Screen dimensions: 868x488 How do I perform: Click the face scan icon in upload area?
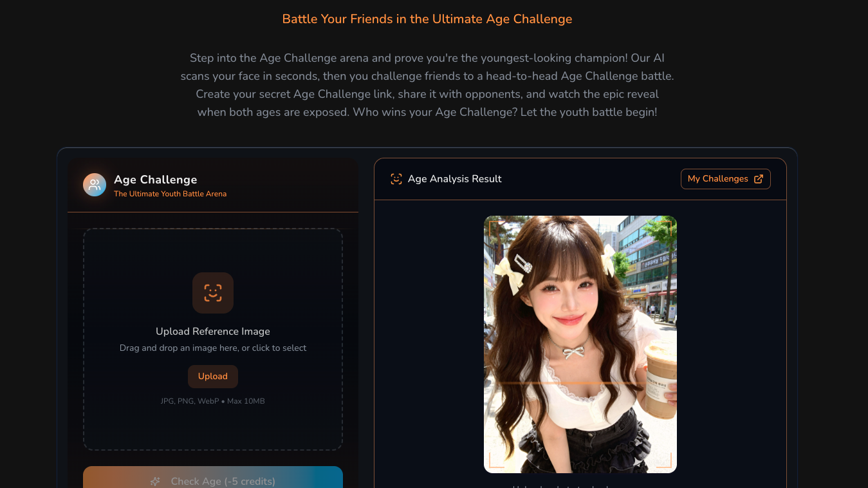[x=213, y=293]
